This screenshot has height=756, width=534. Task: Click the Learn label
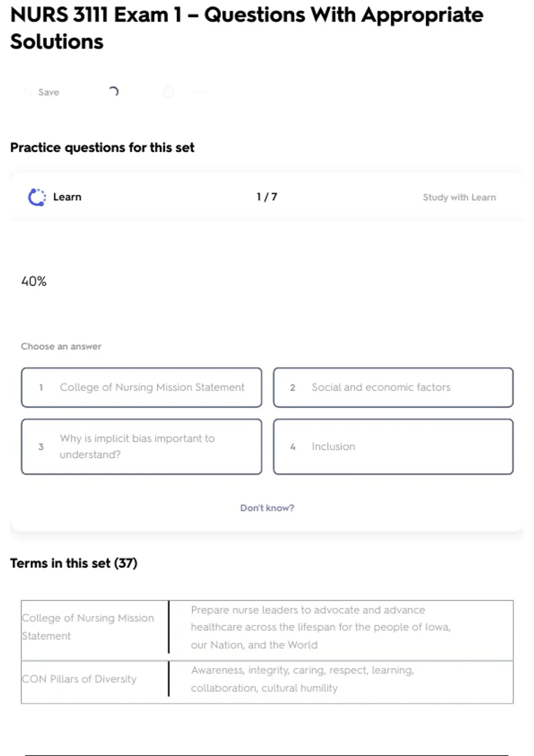(x=67, y=197)
